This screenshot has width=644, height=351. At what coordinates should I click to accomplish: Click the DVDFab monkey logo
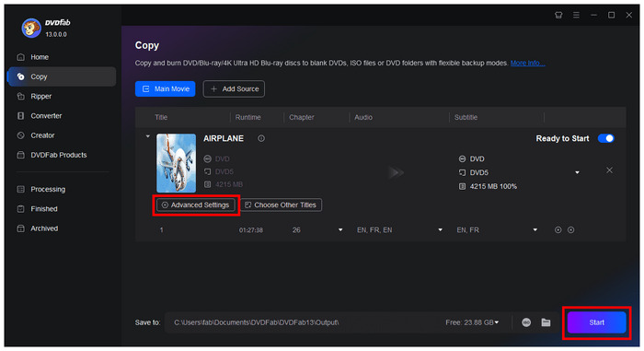pyautogui.click(x=31, y=28)
